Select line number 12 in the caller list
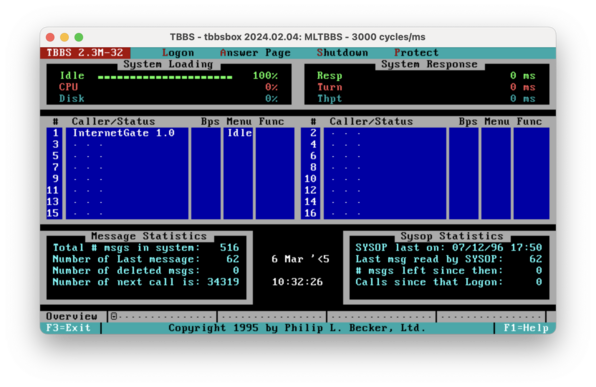Image resolution: width=596 pixels, height=387 pixels. [x=310, y=190]
